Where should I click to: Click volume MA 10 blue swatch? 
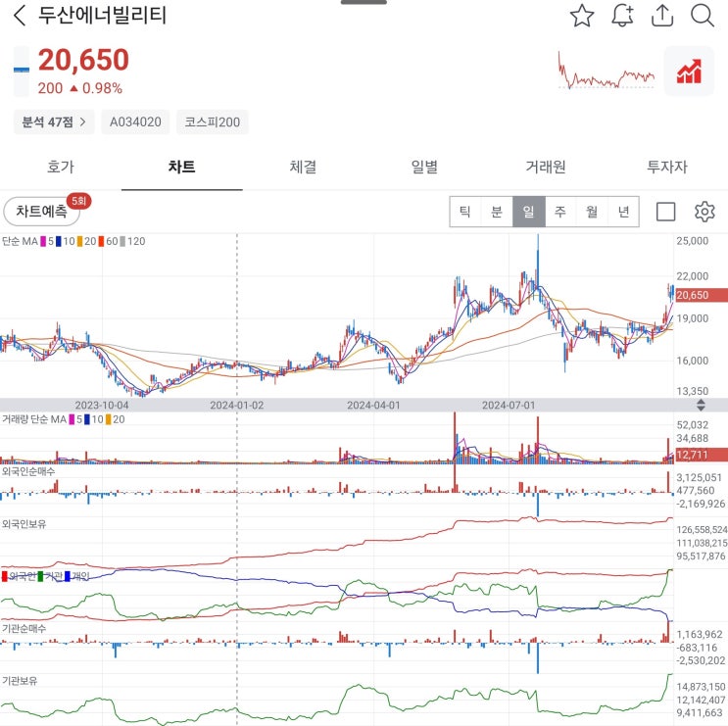pyautogui.click(x=87, y=419)
